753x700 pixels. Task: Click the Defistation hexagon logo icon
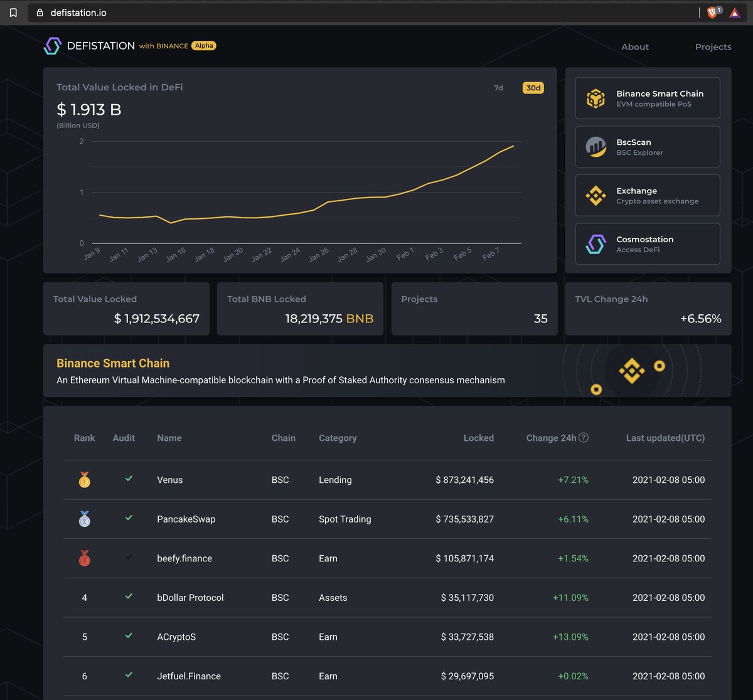click(x=53, y=45)
